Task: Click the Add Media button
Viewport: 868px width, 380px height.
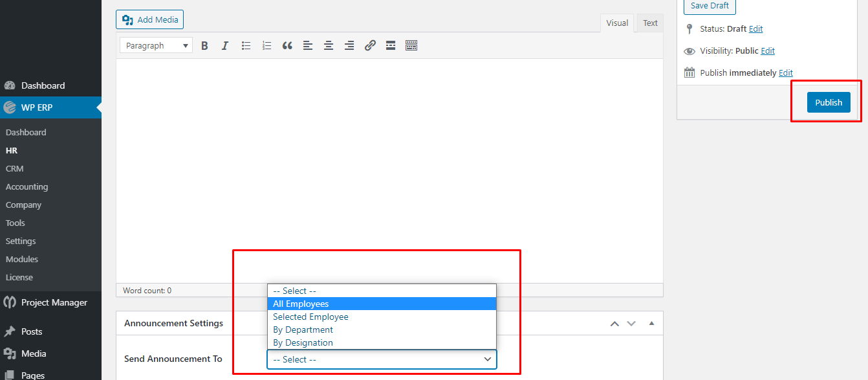Action: point(149,19)
